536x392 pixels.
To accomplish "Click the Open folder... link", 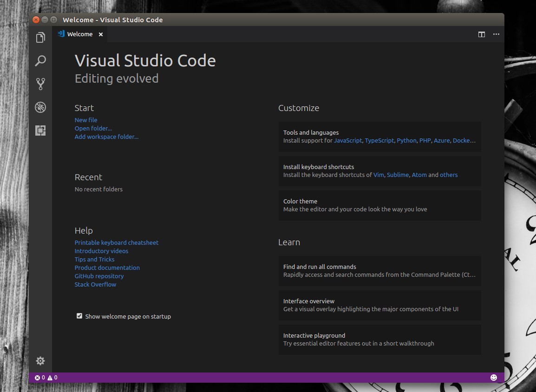I will tap(93, 129).
